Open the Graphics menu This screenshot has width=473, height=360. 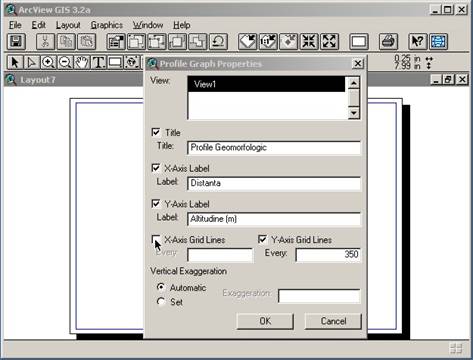[x=107, y=25]
